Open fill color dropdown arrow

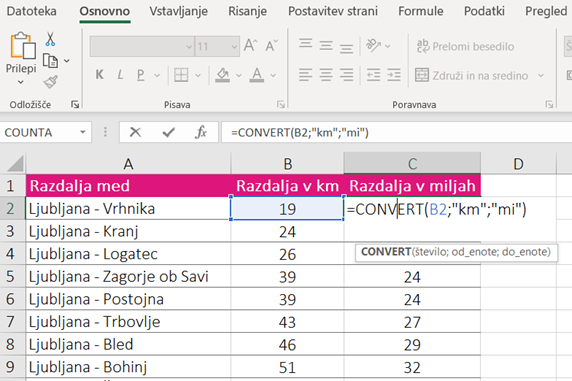(x=239, y=76)
